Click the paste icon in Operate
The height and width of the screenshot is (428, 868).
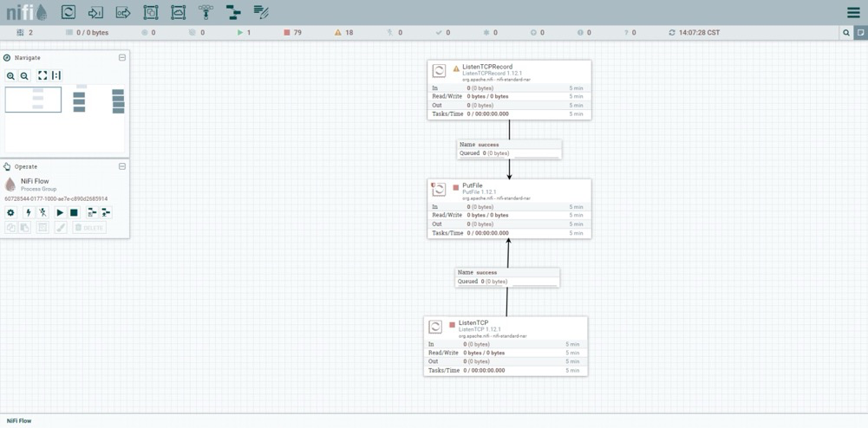tap(24, 227)
